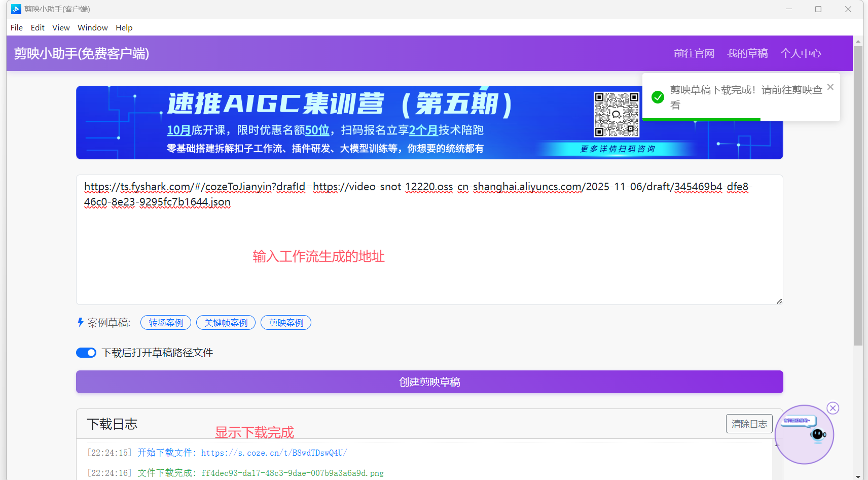The width and height of the screenshot is (868, 480).
Task: Open the File menu
Action: pyautogui.click(x=17, y=28)
